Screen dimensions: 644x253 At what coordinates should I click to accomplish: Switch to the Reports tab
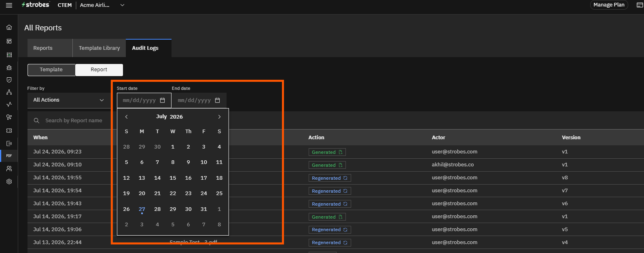tap(50, 48)
